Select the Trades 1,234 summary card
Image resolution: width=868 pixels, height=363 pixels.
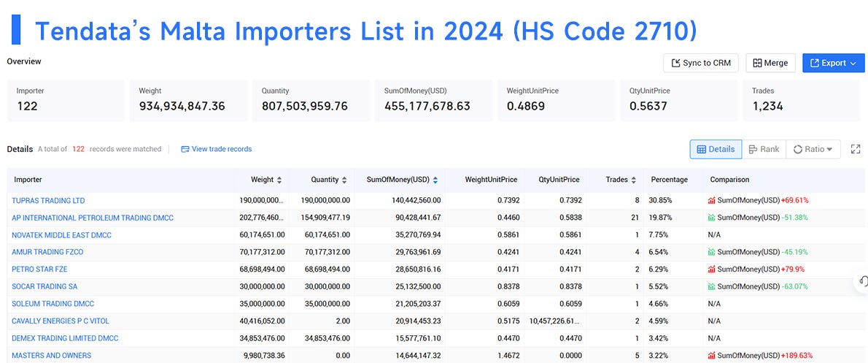[801, 100]
